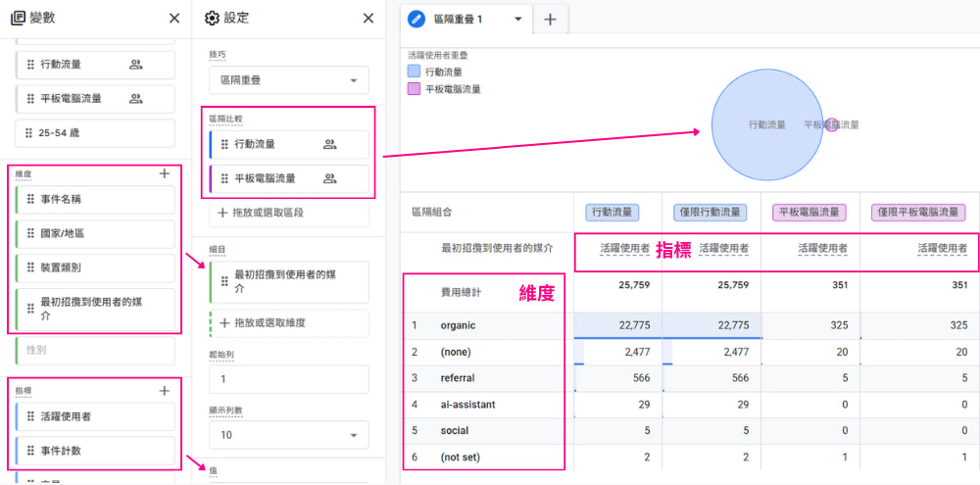Click drag handle of 活躍使用者 metric

coord(30,416)
